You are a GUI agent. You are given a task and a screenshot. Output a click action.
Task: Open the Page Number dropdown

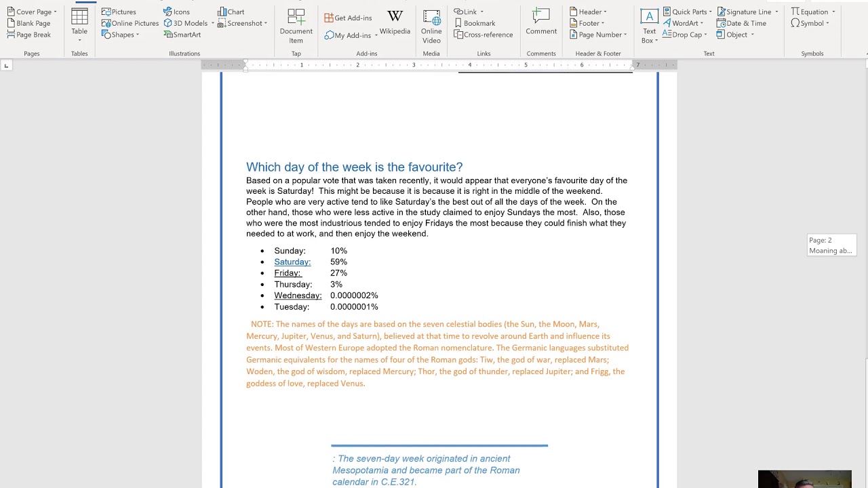pos(625,35)
